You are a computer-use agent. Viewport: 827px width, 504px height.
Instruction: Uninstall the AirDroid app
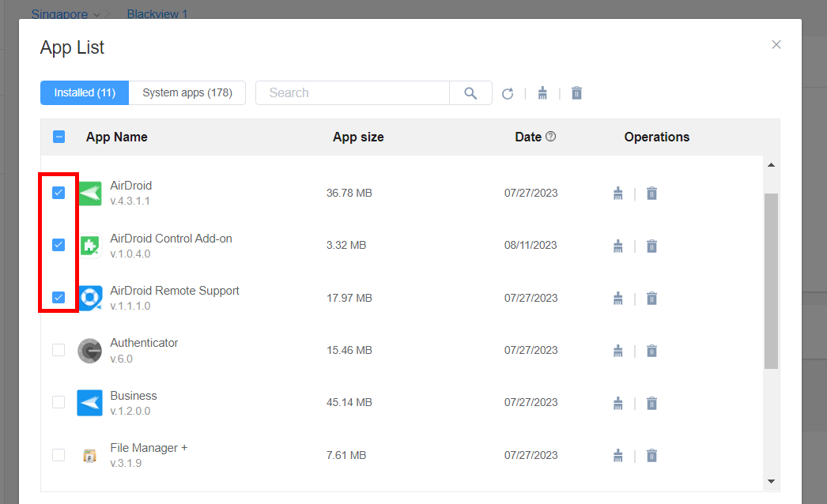tap(652, 194)
